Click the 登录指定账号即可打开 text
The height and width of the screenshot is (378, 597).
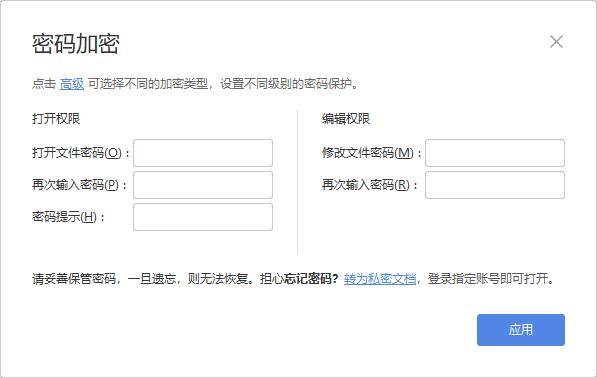[487, 279]
